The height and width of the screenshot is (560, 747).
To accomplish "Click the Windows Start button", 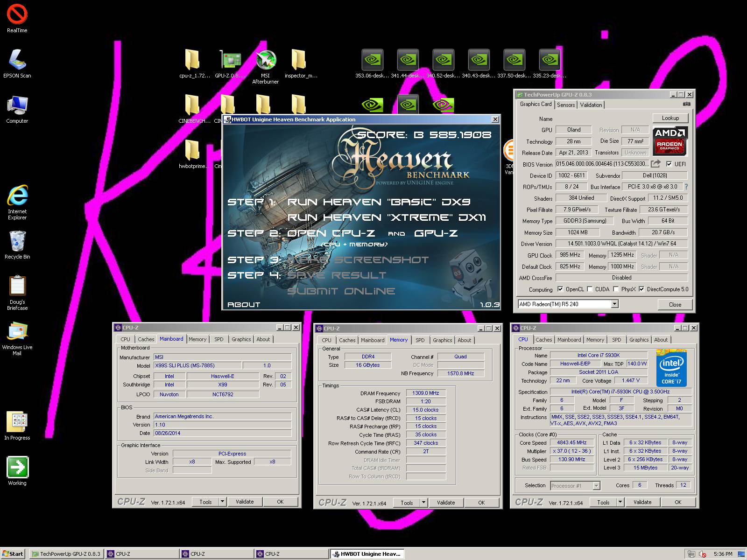I will (13, 554).
